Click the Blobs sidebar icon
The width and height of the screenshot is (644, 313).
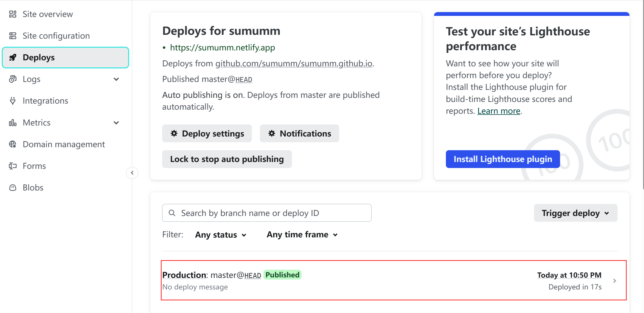(x=13, y=187)
